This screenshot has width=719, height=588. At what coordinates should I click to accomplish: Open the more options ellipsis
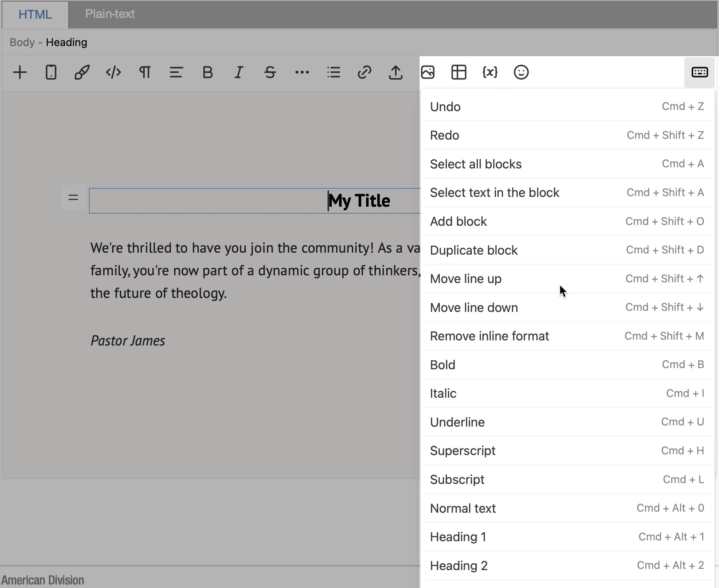(302, 73)
